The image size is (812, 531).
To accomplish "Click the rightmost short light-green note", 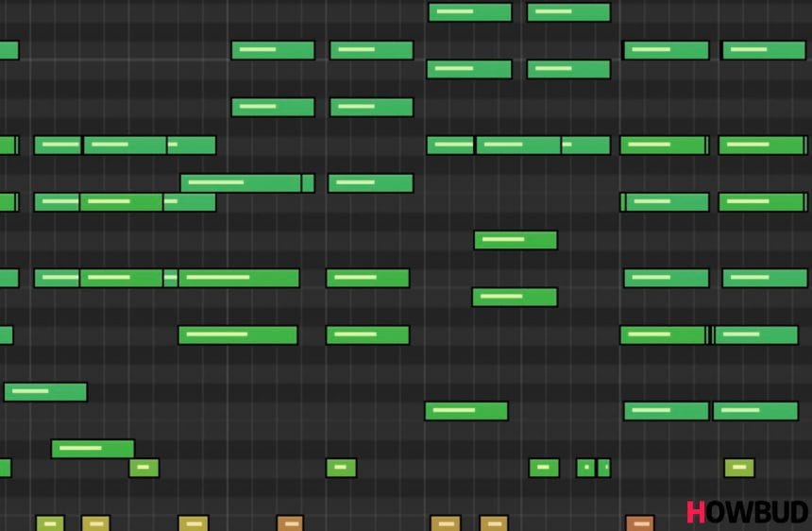I will coord(739,468).
